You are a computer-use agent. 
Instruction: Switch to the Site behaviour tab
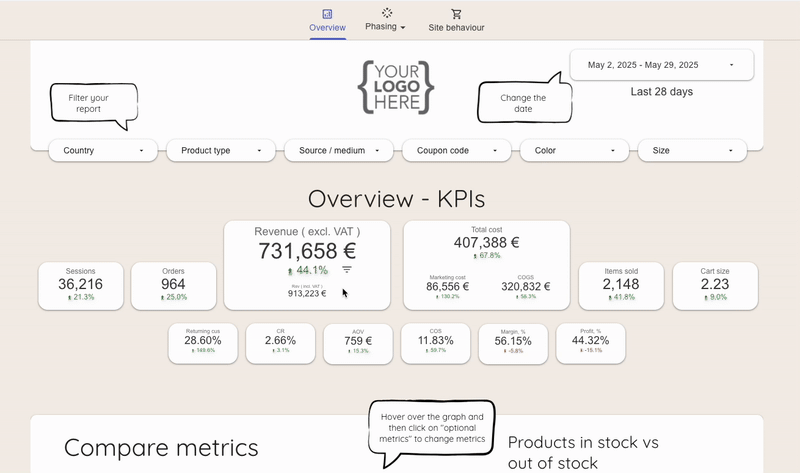pos(456,27)
